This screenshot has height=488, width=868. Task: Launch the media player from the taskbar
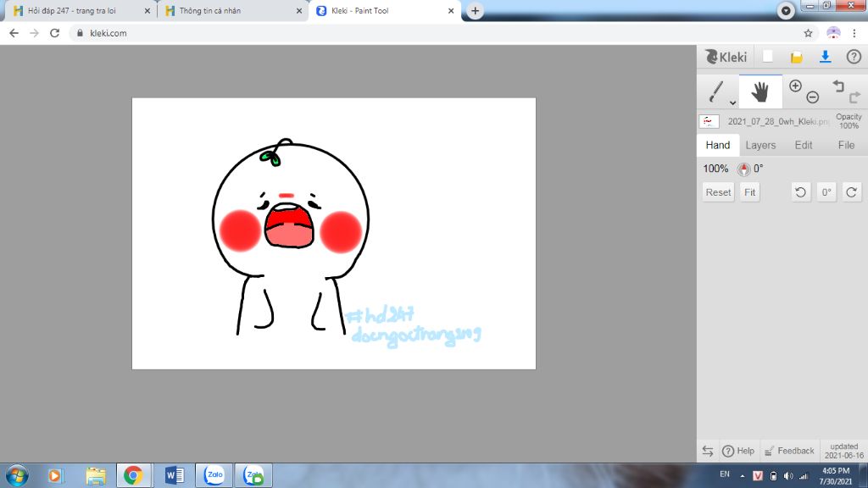click(x=54, y=475)
